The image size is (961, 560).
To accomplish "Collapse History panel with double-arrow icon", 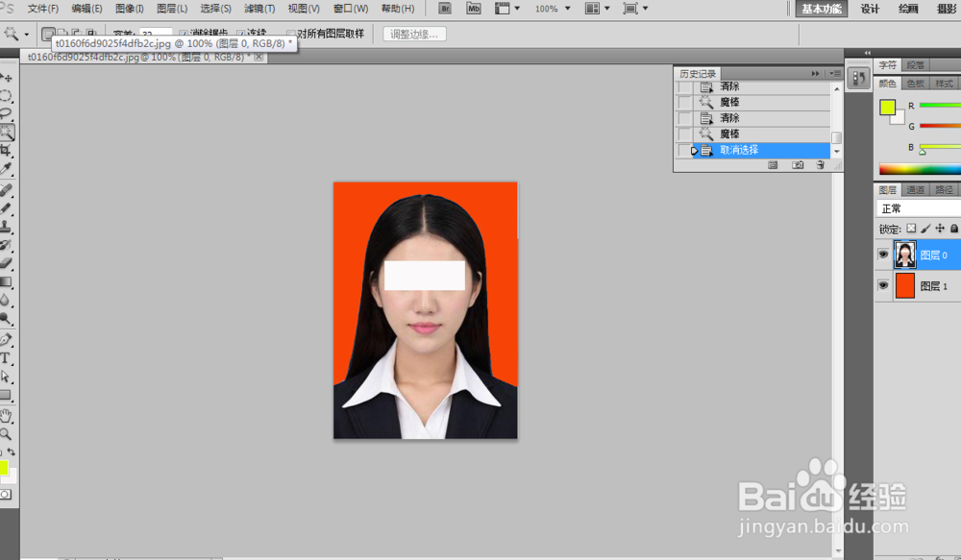I will [x=815, y=74].
